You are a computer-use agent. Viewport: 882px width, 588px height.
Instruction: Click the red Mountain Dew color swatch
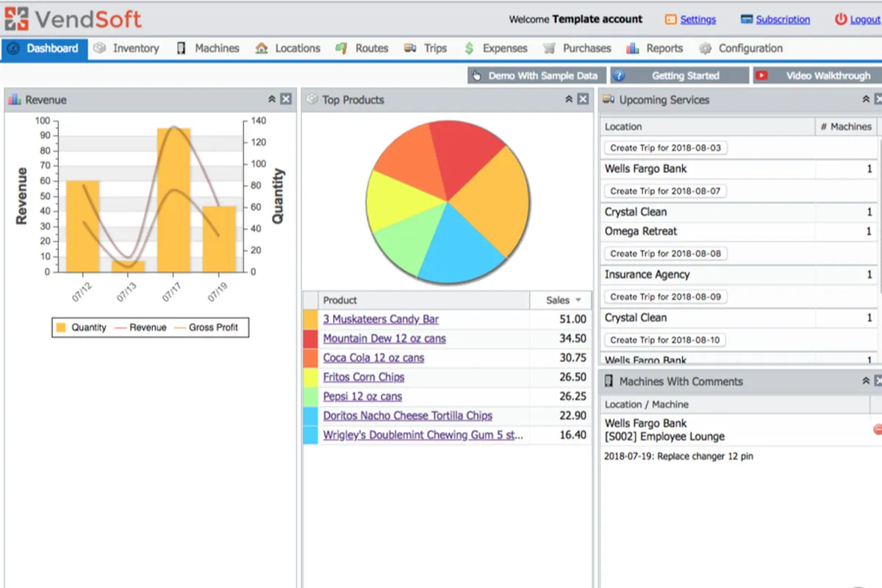click(310, 338)
